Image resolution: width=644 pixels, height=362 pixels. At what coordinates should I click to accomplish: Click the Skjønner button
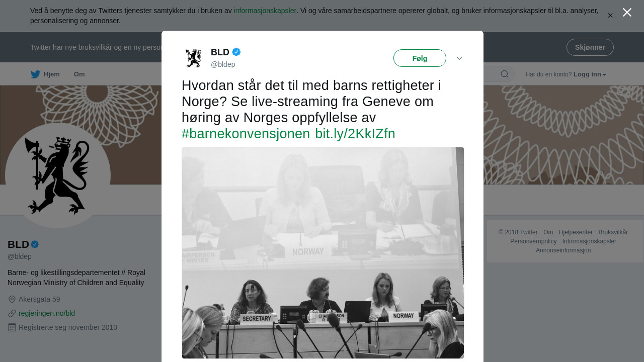tap(590, 47)
